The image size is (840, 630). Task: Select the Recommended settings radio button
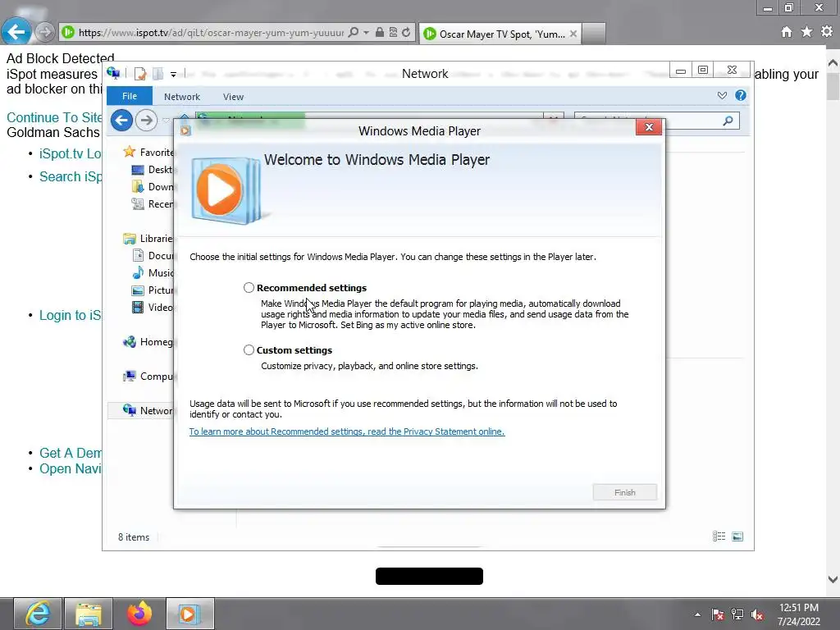coord(249,288)
